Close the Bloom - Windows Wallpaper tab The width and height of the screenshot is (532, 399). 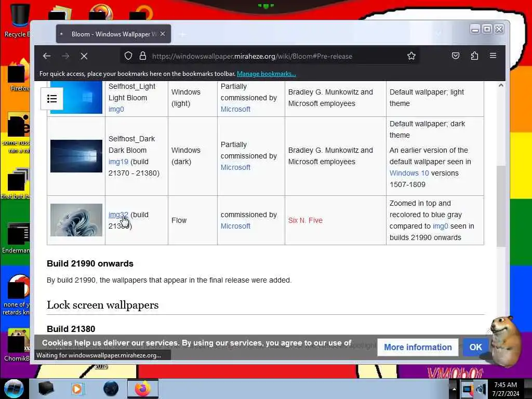pyautogui.click(x=163, y=34)
